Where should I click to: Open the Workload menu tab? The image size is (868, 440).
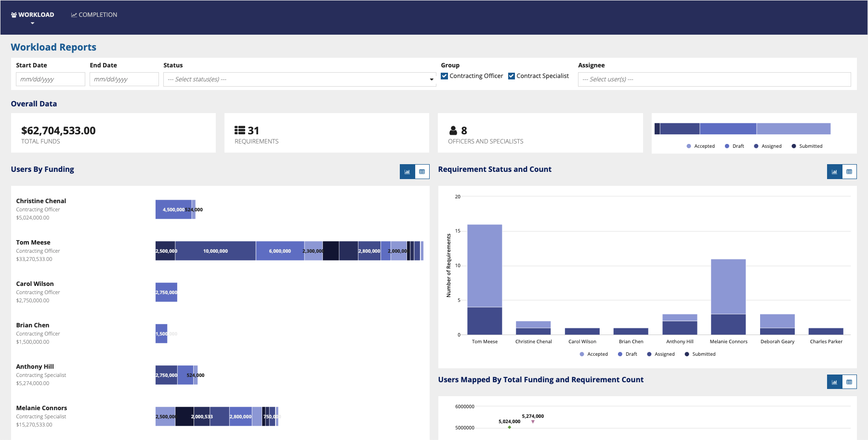pos(32,15)
